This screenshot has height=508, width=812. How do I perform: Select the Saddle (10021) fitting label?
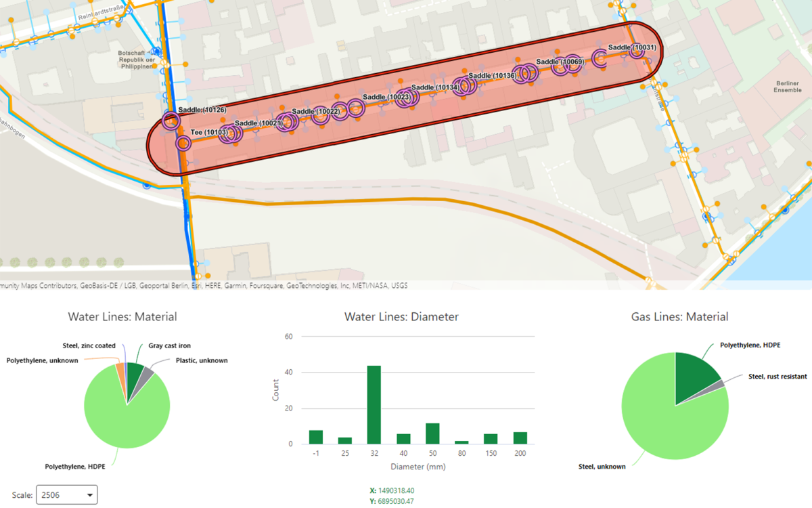(x=257, y=123)
